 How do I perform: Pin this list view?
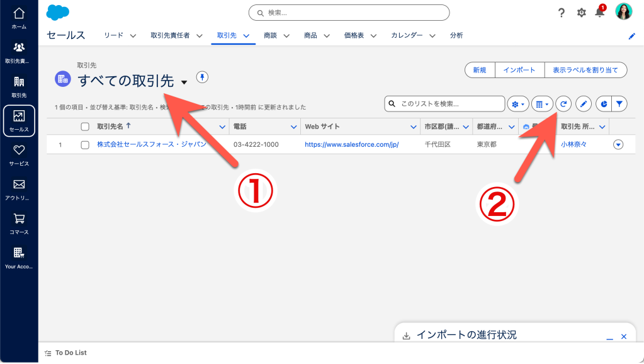pyautogui.click(x=202, y=77)
